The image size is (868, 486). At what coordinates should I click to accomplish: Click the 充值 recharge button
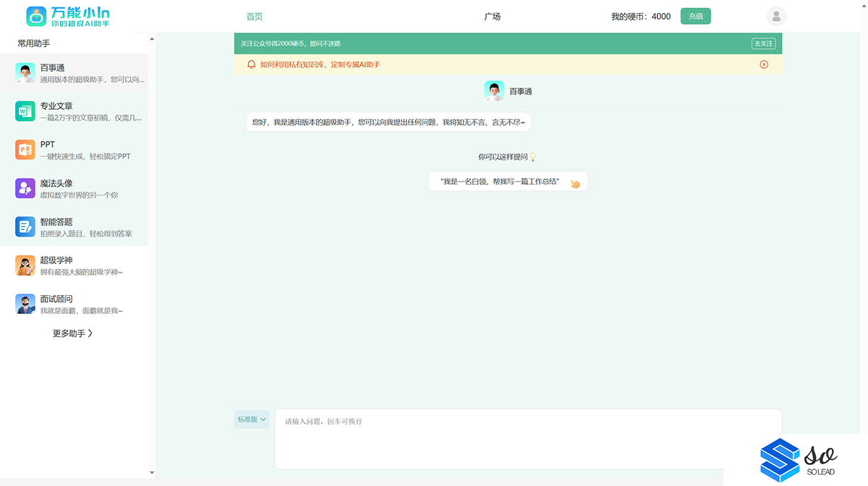pyautogui.click(x=696, y=16)
